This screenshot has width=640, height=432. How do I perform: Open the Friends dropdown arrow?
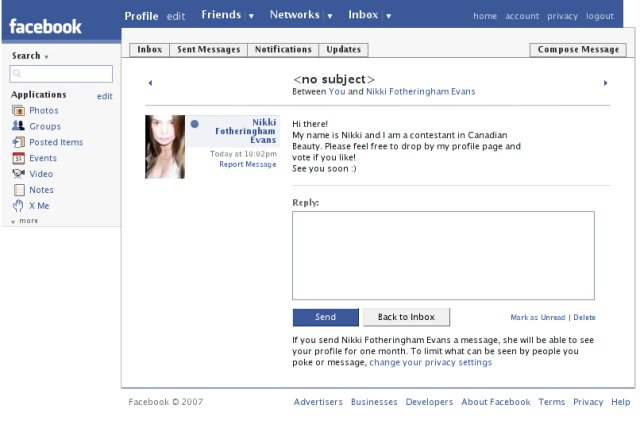pos(251,16)
